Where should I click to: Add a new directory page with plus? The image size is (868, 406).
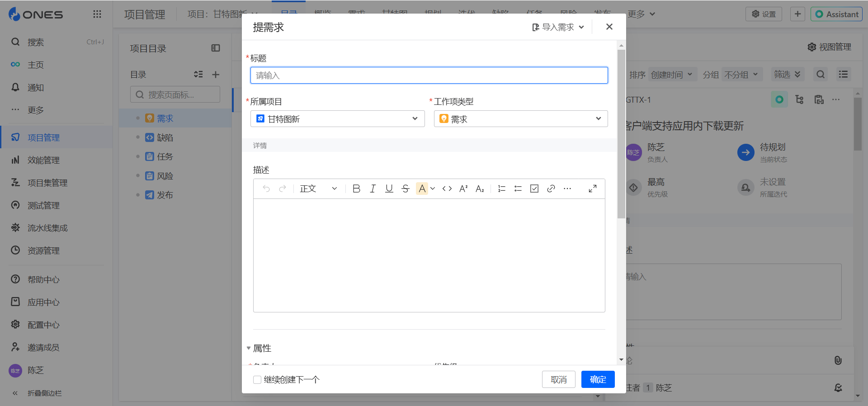(x=216, y=75)
